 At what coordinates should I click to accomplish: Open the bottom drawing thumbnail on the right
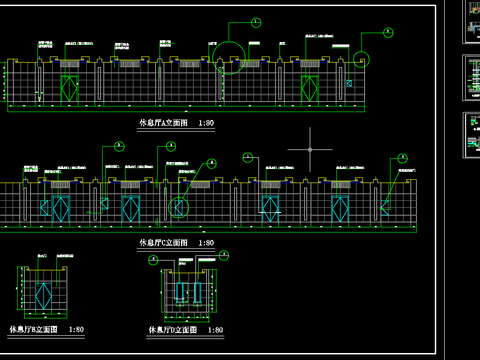pos(472,135)
